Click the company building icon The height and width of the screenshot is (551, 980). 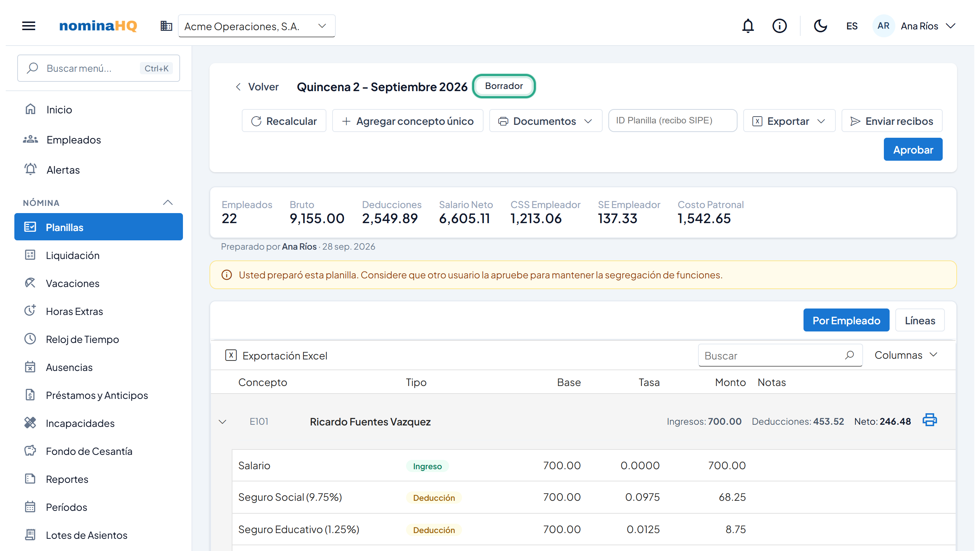point(166,26)
